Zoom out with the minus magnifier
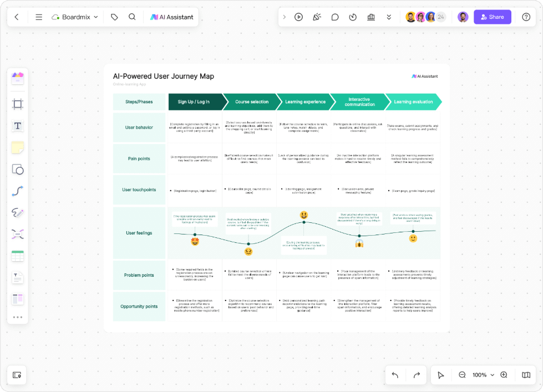The image size is (543, 392). [462, 375]
